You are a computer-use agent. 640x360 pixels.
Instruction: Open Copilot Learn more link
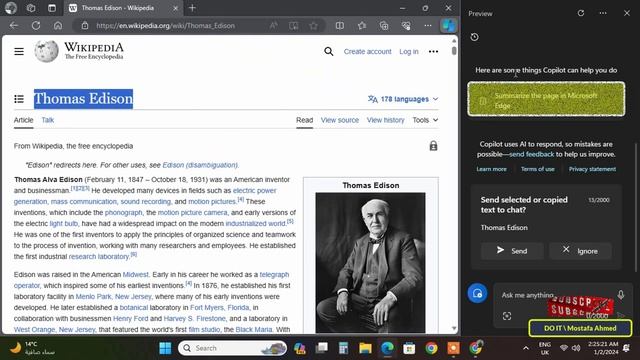tap(491, 169)
